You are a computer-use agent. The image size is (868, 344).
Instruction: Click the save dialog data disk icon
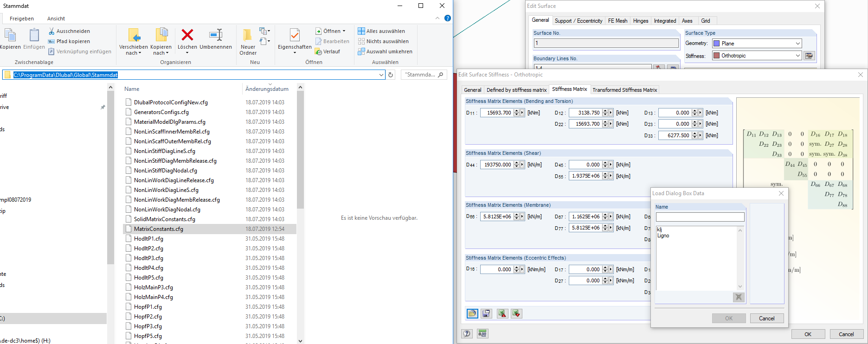(x=486, y=314)
